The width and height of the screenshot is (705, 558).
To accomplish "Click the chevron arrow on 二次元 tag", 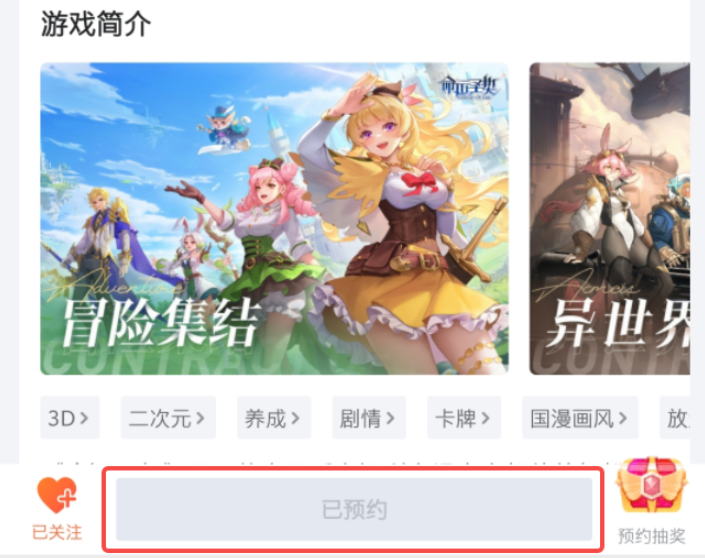I will coord(200,418).
